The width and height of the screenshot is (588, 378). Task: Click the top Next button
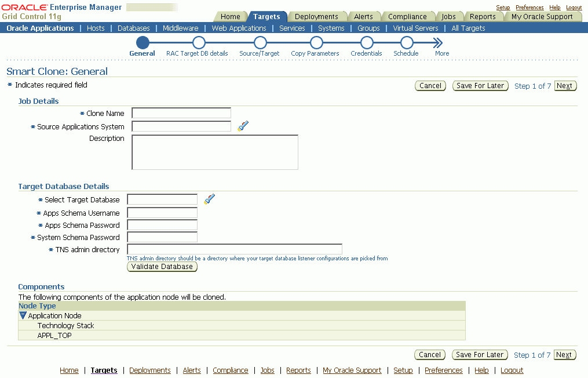tap(565, 86)
